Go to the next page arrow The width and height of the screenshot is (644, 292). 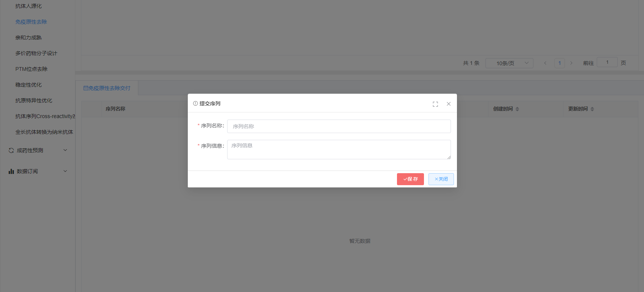point(571,63)
